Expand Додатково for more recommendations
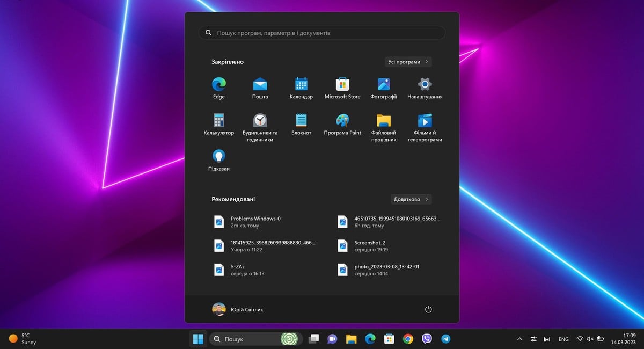This screenshot has height=349, width=644. click(411, 199)
